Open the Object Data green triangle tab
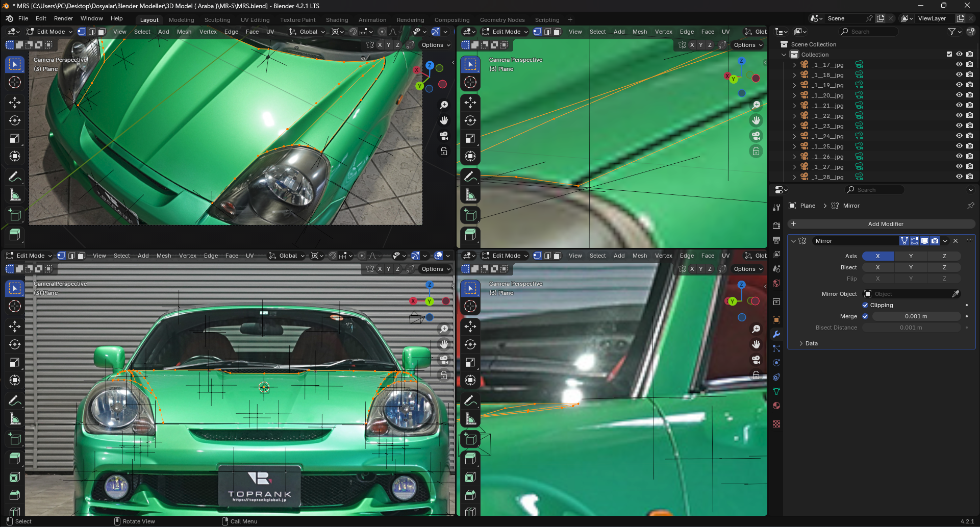This screenshot has width=980, height=527. tap(776, 391)
